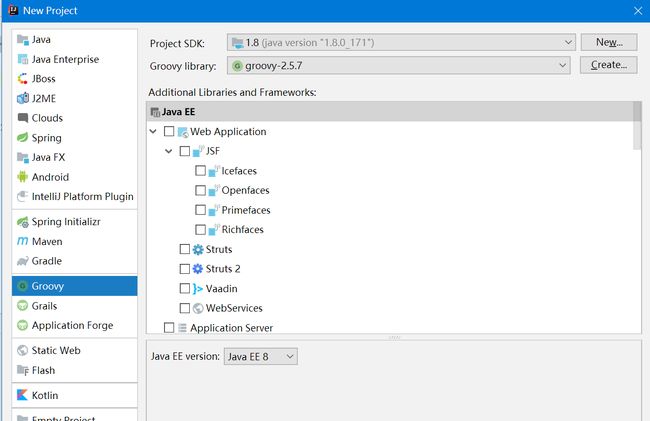The height and width of the screenshot is (421, 650).
Task: Click the Openfaces framework icon
Action: coord(213,190)
